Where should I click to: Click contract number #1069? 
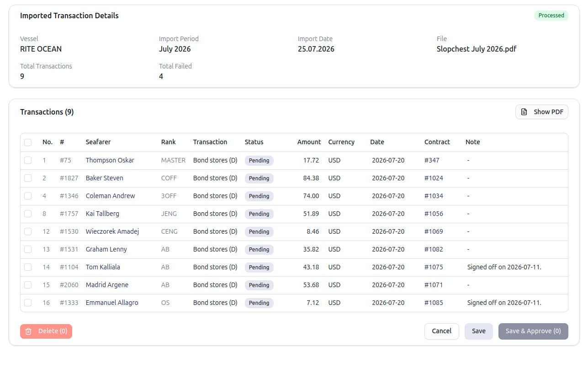[x=434, y=231]
